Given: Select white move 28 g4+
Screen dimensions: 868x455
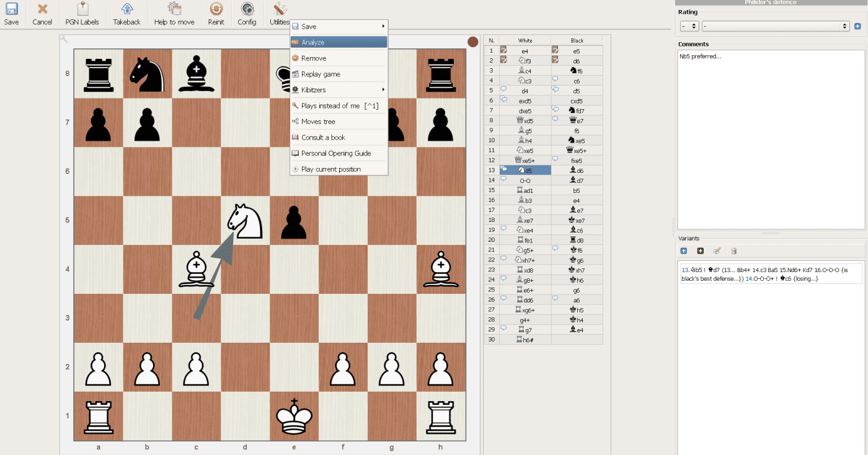Looking at the screenshot, I should (x=525, y=320).
